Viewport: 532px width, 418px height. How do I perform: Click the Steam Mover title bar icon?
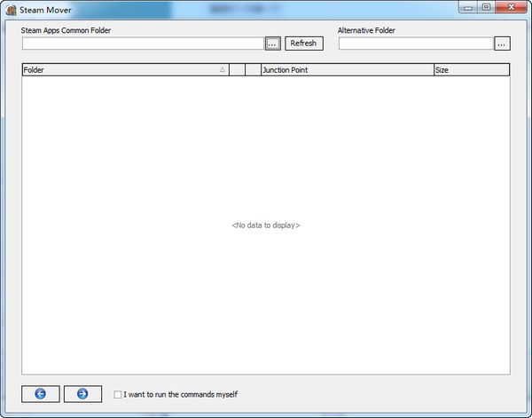11,10
